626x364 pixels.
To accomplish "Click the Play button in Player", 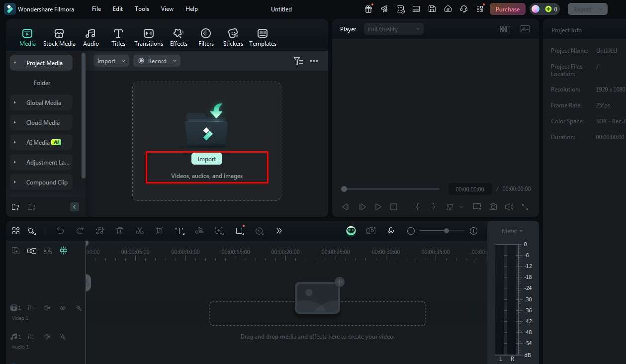I will tap(378, 207).
